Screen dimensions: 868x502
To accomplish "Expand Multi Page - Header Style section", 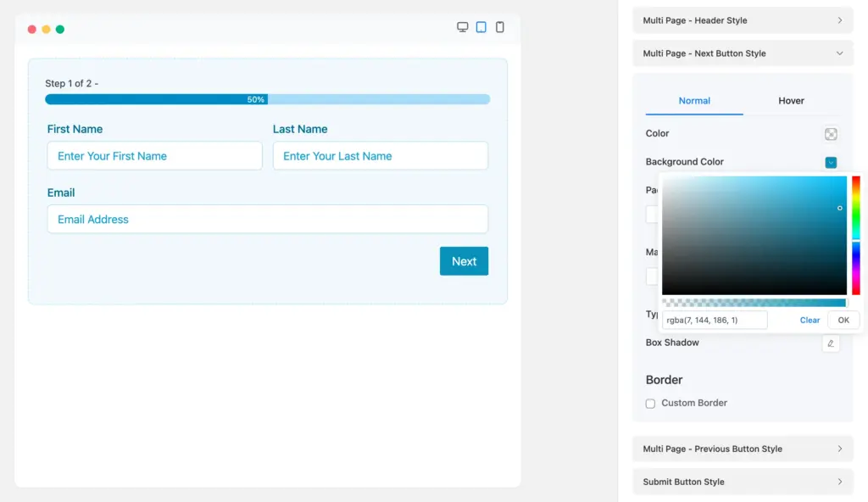I will (x=743, y=20).
